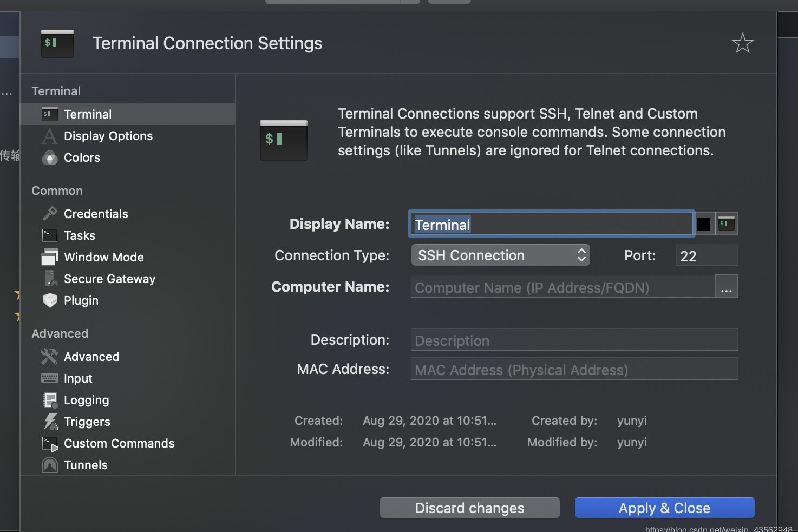This screenshot has width=798, height=532.
Task: Open the Computer Name browse ellipsis button
Action: click(726, 287)
